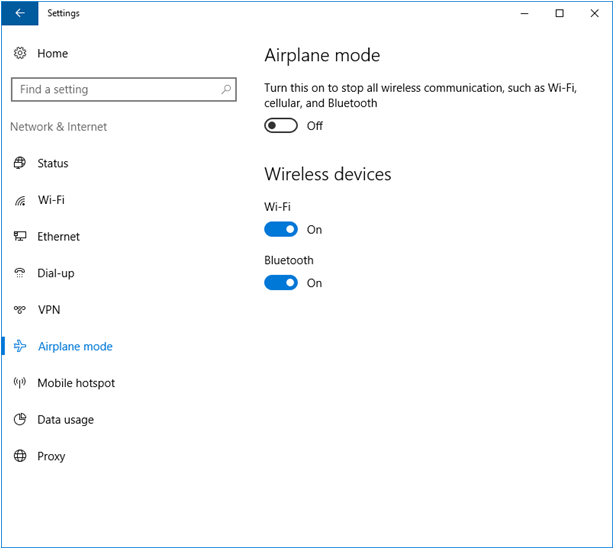Maximize the Settings window
This screenshot has height=549, width=614.
coord(559,13)
